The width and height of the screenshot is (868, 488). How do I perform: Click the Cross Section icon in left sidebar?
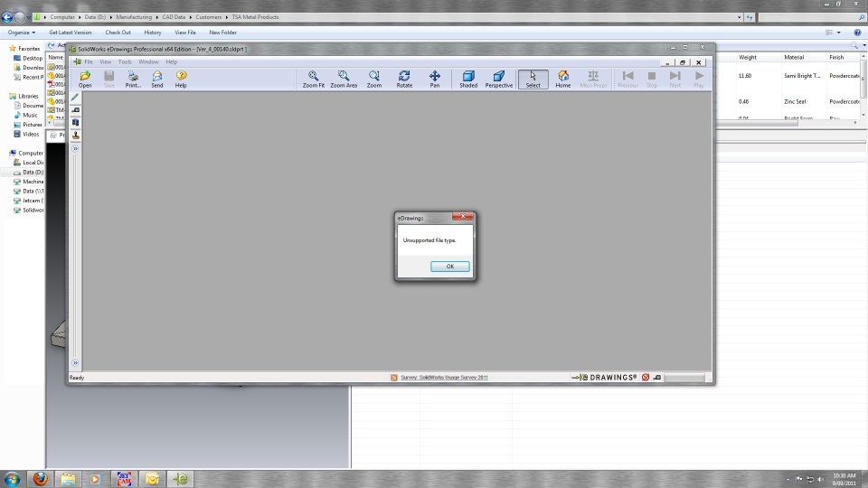point(75,122)
